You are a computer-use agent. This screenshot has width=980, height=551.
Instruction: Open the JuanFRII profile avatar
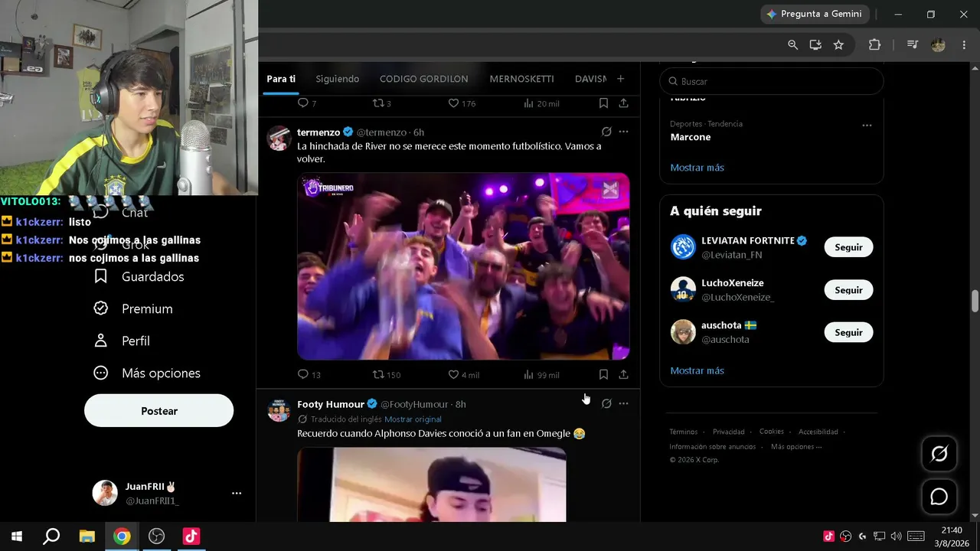click(x=105, y=494)
